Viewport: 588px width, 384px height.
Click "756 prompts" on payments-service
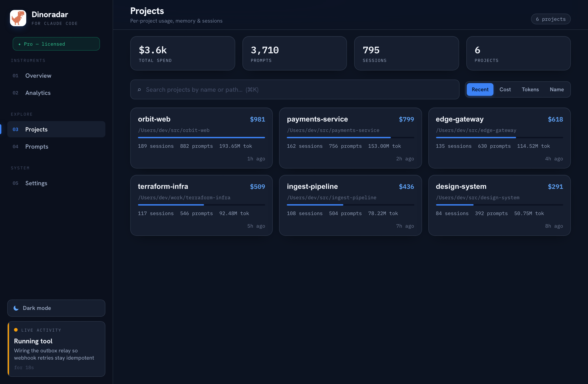pos(345,146)
